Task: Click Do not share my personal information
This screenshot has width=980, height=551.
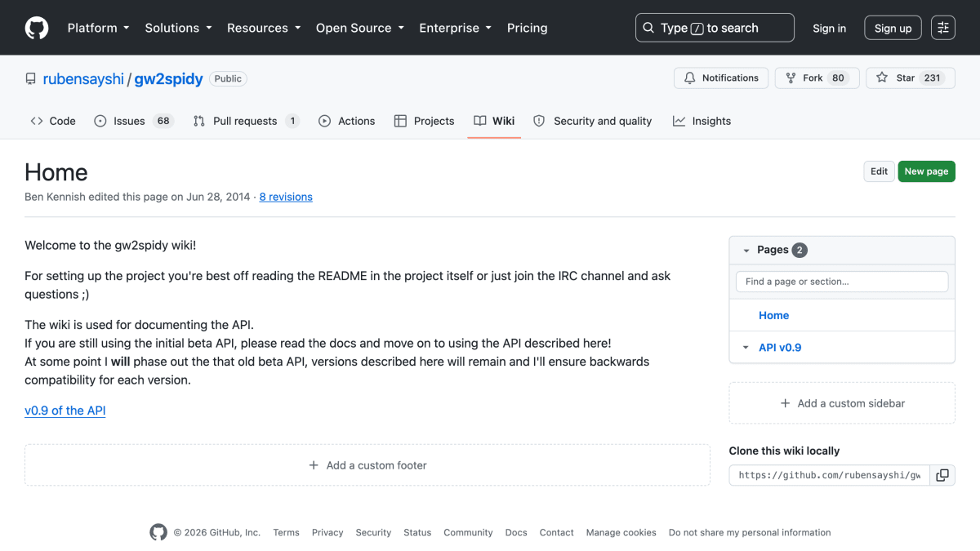Action: point(750,532)
